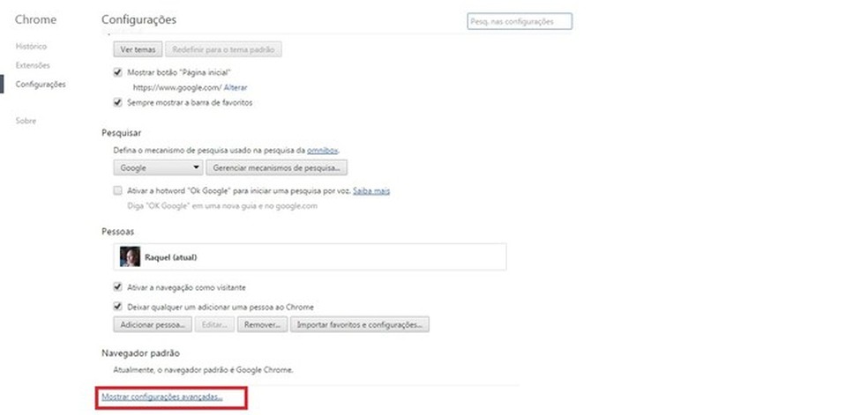This screenshot has width=868, height=415.
Task: Enable the 'Ok Google' hotword checkbox
Action: point(118,189)
